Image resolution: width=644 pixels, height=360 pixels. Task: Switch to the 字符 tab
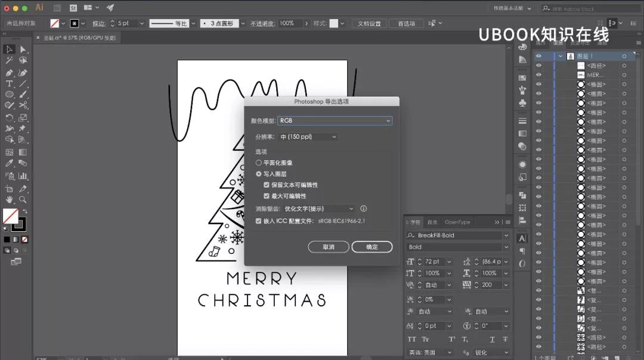[x=415, y=222]
